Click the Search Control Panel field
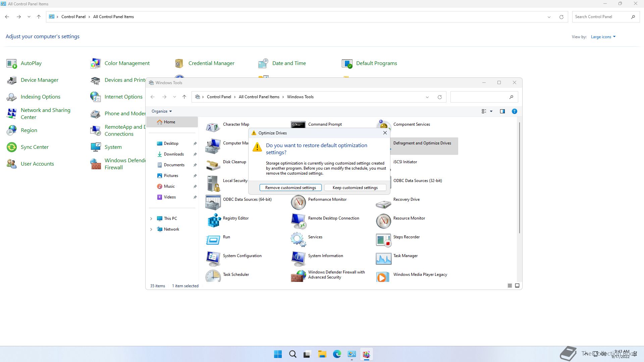644x362 pixels. 605,17
